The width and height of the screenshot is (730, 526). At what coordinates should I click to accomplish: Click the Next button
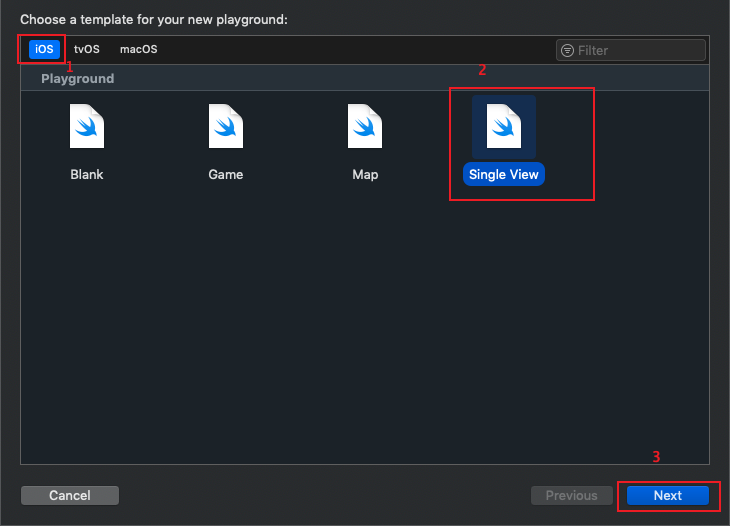(x=668, y=495)
